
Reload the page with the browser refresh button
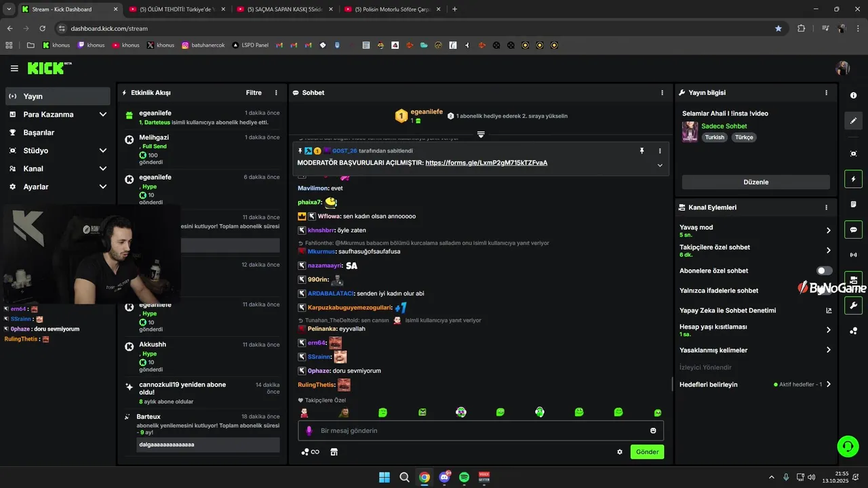[42, 28]
